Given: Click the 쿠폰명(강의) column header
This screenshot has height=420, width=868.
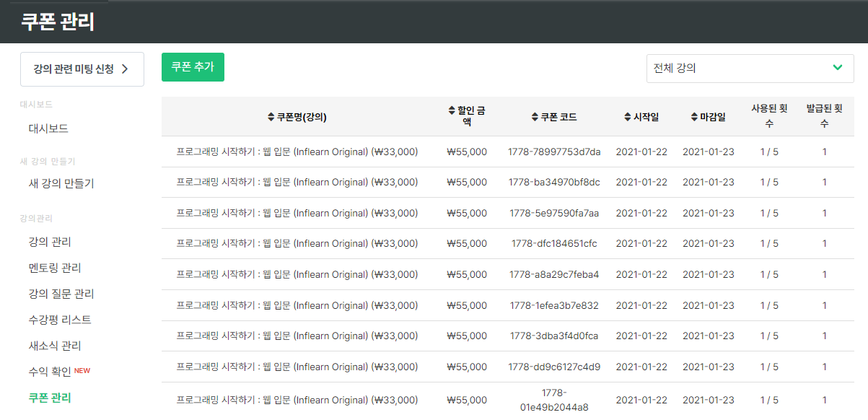Looking at the screenshot, I should (297, 117).
